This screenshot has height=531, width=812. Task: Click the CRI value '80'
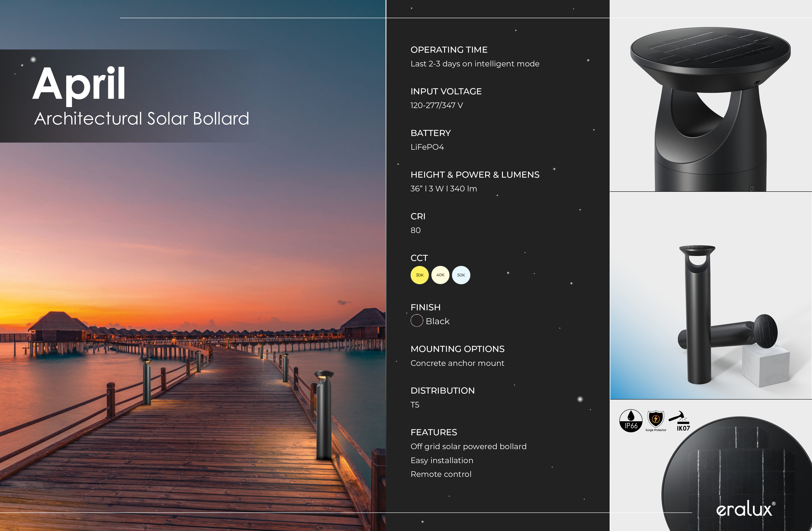pos(416,230)
